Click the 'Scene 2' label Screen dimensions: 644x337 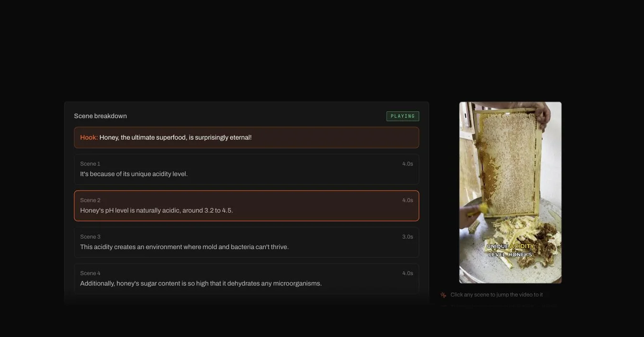point(90,200)
